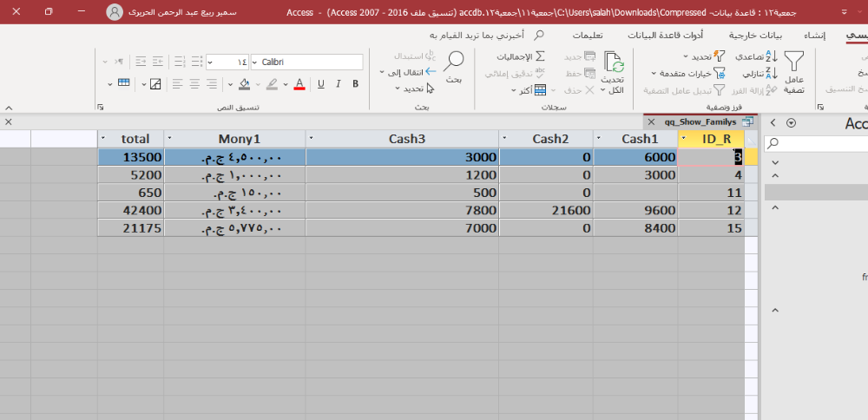The image size is (868, 420).
Task: Click the total cell 42400
Action: point(131,210)
